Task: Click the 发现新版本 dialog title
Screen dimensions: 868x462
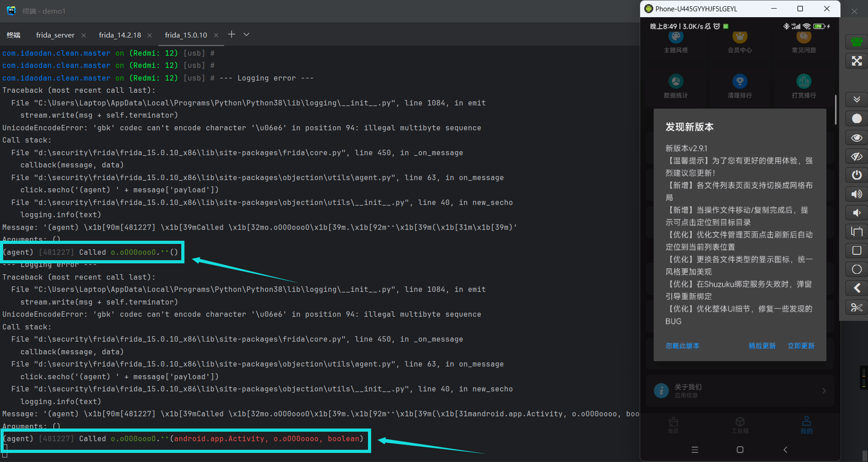Action: point(689,127)
